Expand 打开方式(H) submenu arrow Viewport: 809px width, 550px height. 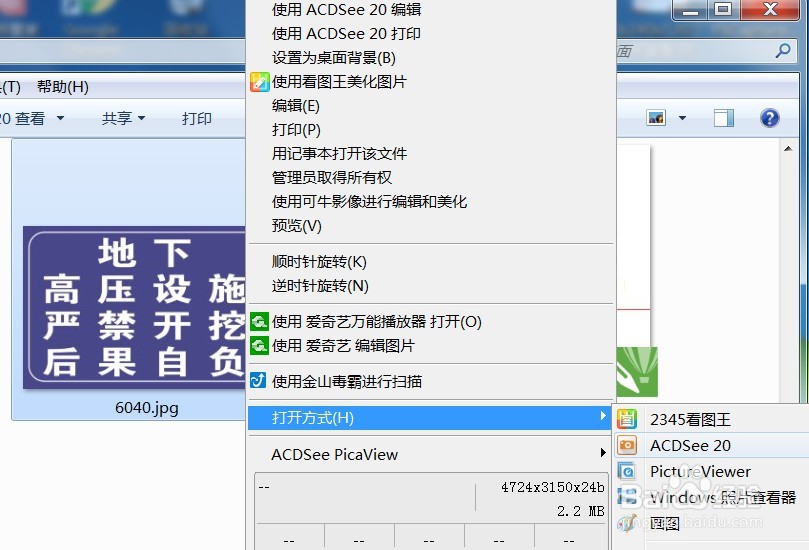pyautogui.click(x=603, y=416)
